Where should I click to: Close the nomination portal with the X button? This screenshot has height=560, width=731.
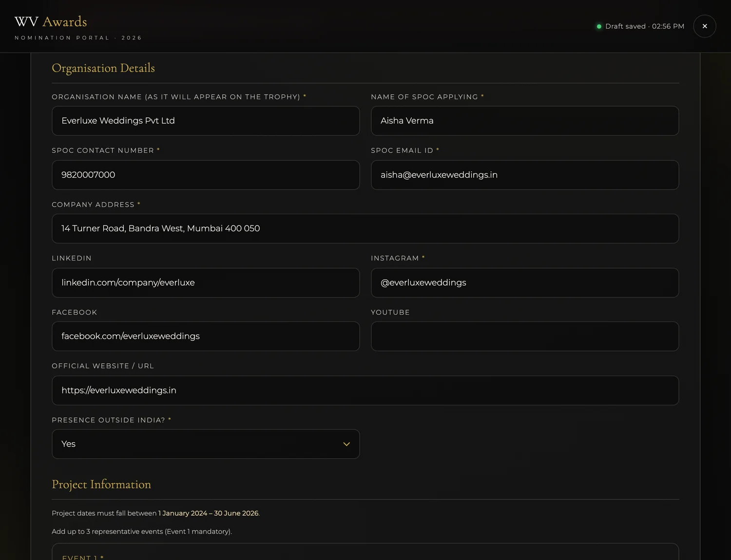[704, 26]
